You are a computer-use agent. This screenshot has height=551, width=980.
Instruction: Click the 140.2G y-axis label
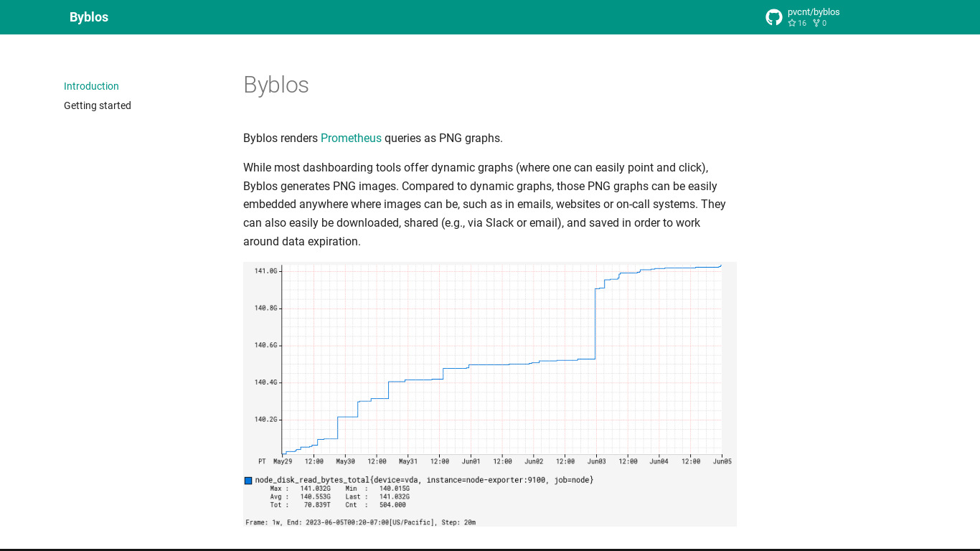point(265,419)
